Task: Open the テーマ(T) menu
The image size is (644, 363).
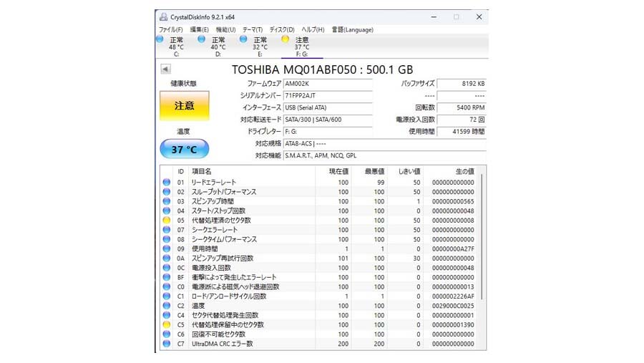Action: click(252, 29)
